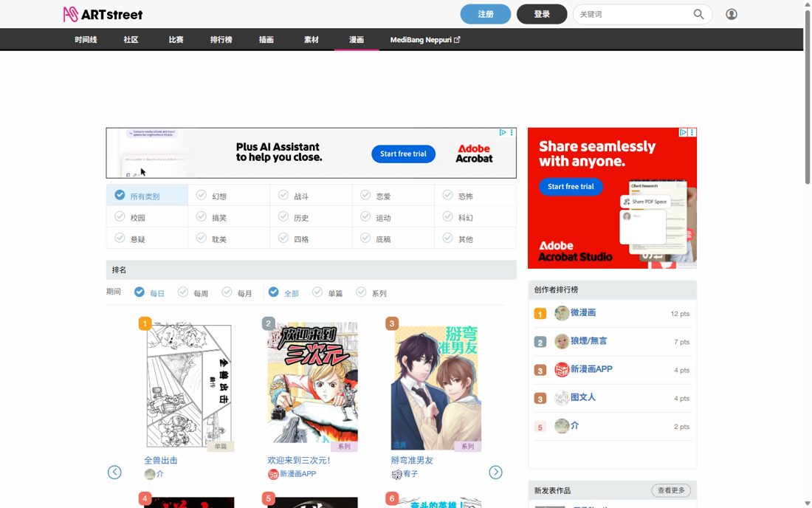Click the 登录 login button
The height and width of the screenshot is (508, 812).
coord(542,14)
